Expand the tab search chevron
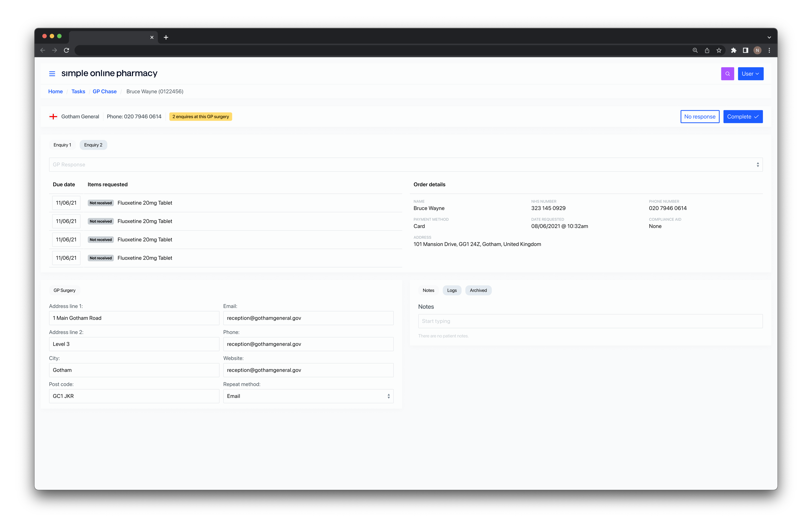The width and height of the screenshot is (812, 531). [x=769, y=38]
